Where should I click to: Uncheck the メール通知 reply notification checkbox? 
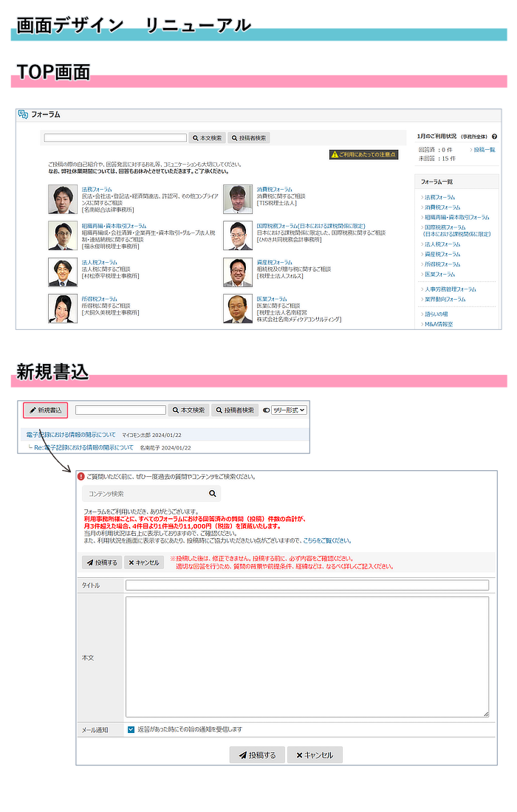pos(131,729)
